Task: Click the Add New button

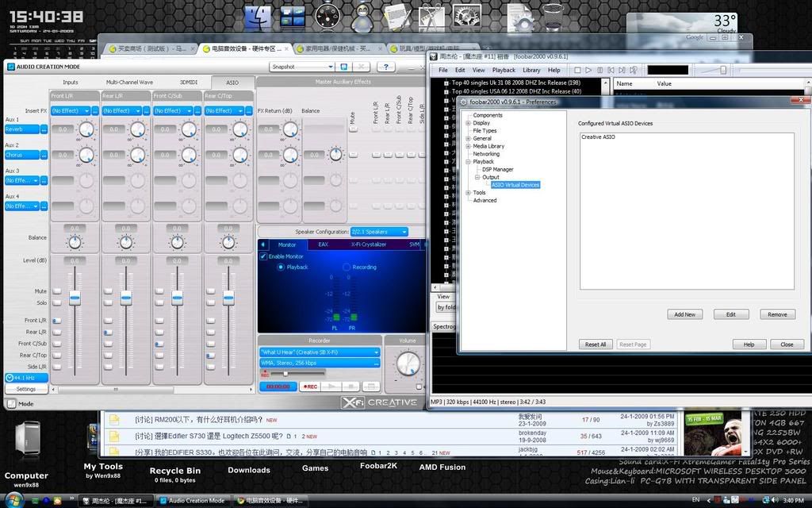Action: (684, 314)
